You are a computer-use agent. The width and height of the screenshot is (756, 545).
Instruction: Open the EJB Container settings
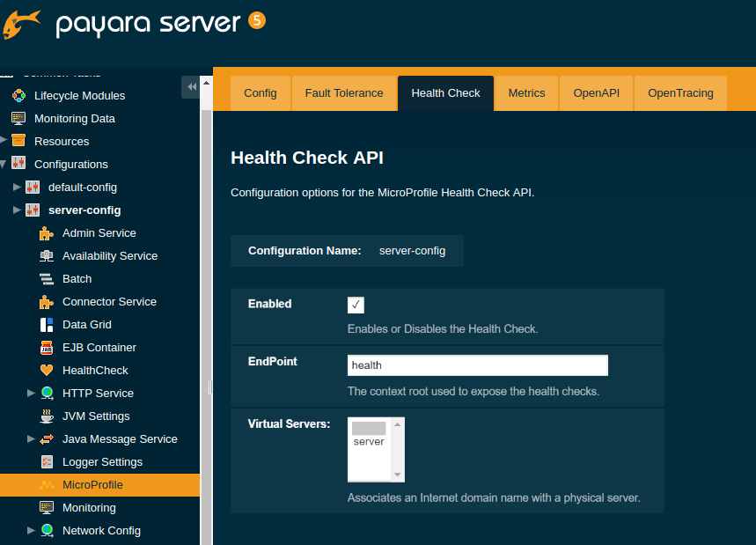(99, 347)
